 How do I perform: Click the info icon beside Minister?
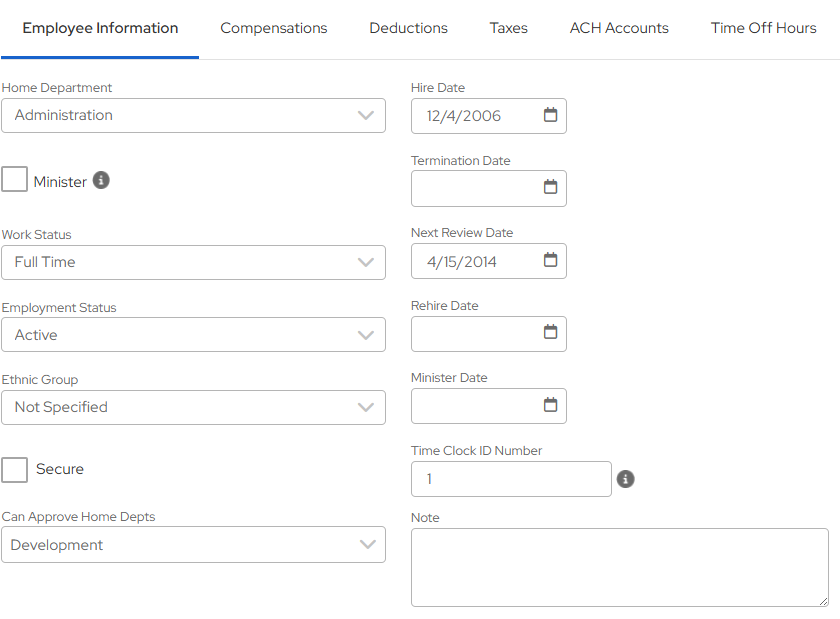point(101,181)
